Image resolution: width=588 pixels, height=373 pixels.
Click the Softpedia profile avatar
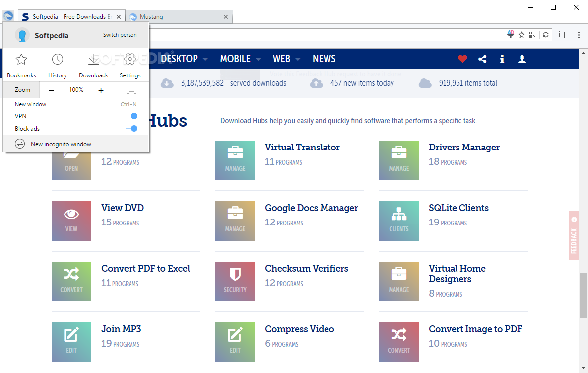(x=22, y=35)
